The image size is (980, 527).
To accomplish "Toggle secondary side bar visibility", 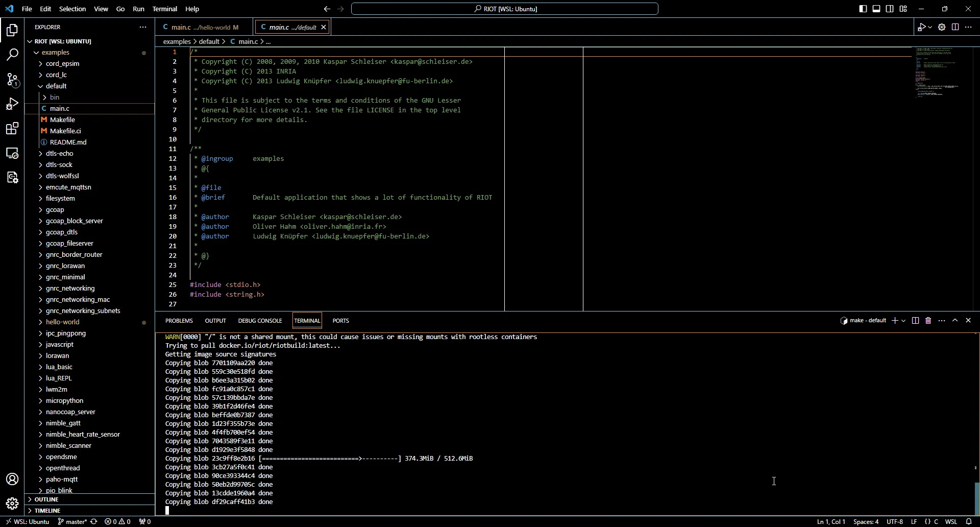I will click(889, 9).
